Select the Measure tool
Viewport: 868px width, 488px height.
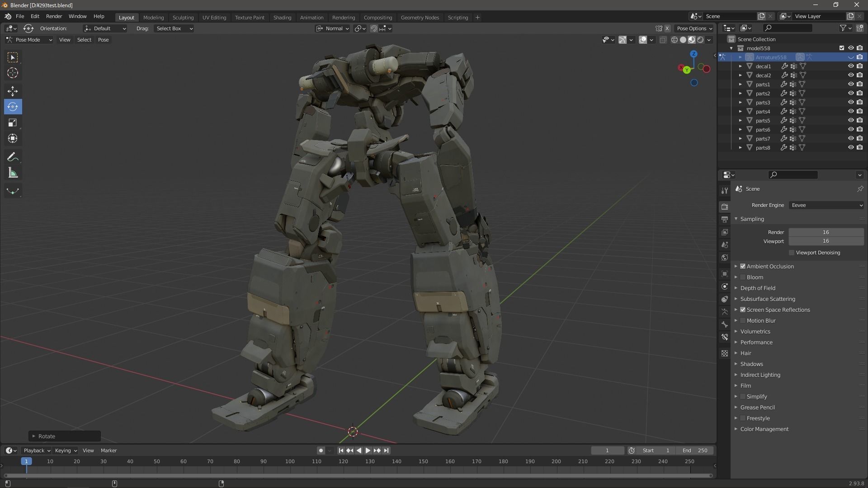pos(13,173)
